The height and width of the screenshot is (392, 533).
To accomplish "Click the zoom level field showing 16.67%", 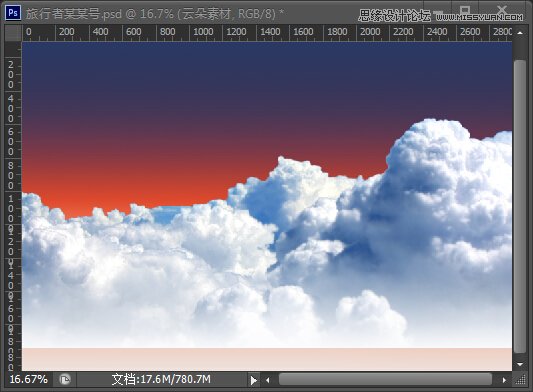I will tap(29, 379).
